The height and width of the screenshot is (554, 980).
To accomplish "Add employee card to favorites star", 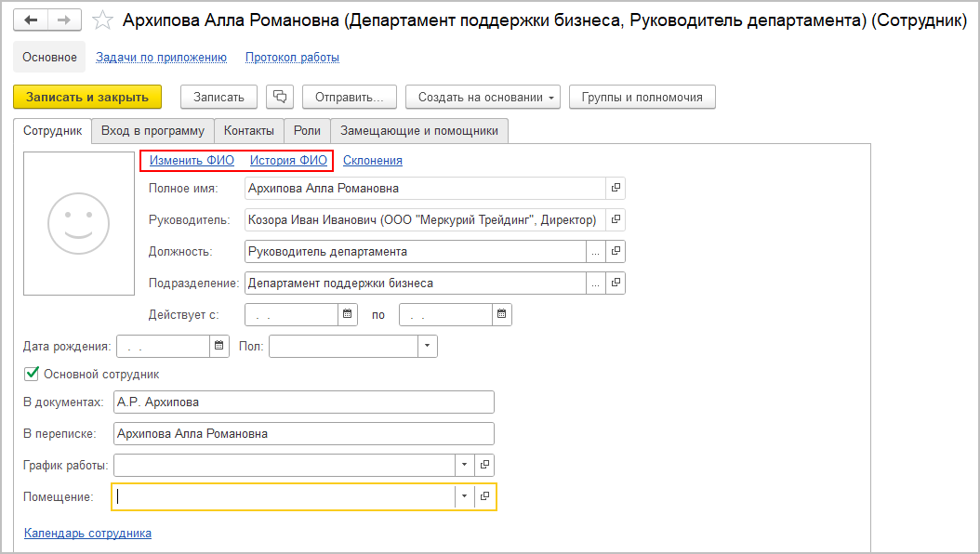I will pos(104,20).
